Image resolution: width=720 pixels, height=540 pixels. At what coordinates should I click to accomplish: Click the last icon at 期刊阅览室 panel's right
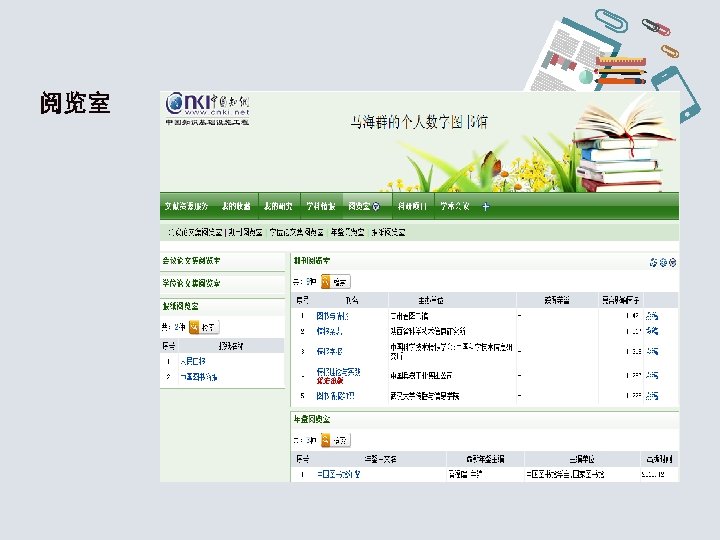coord(673,262)
